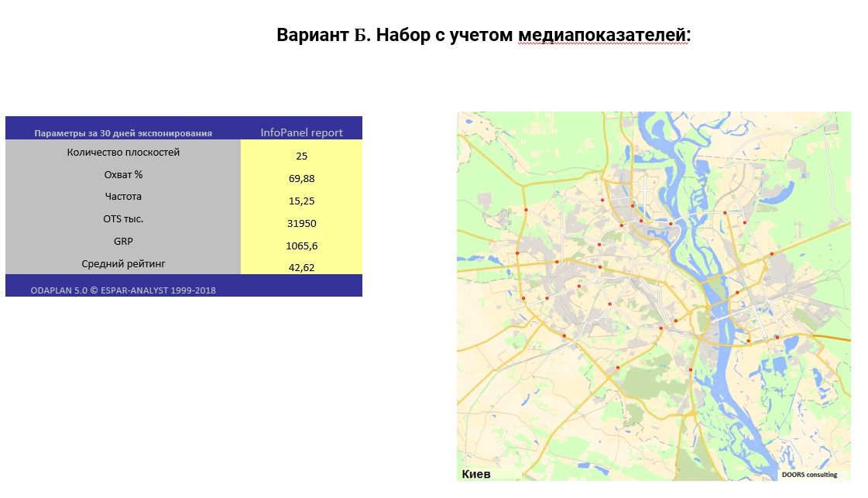This screenshot has width=868, height=498.
Task: Select the Частота parameter row
Action: pos(124,197)
